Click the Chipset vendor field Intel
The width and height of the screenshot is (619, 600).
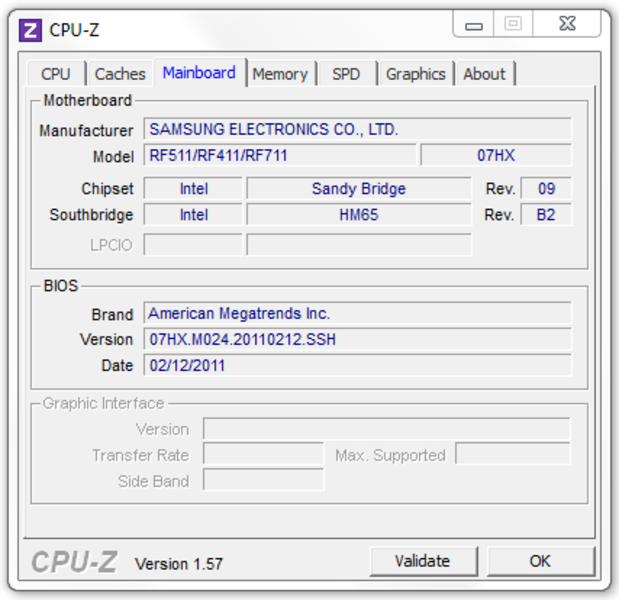click(x=193, y=189)
